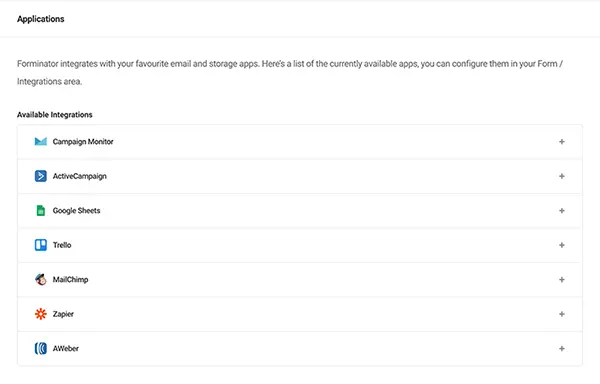Click the Available Integrations heading
Screen dimensions: 600x384
(x=55, y=115)
